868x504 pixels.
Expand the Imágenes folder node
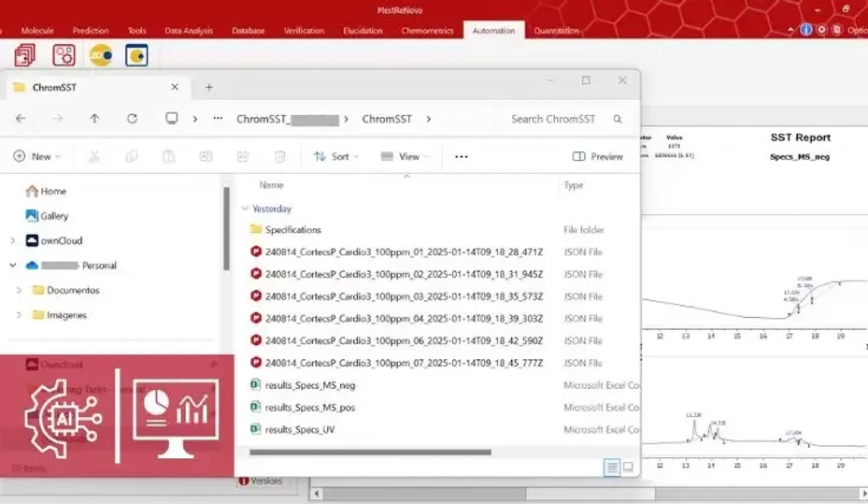click(19, 315)
